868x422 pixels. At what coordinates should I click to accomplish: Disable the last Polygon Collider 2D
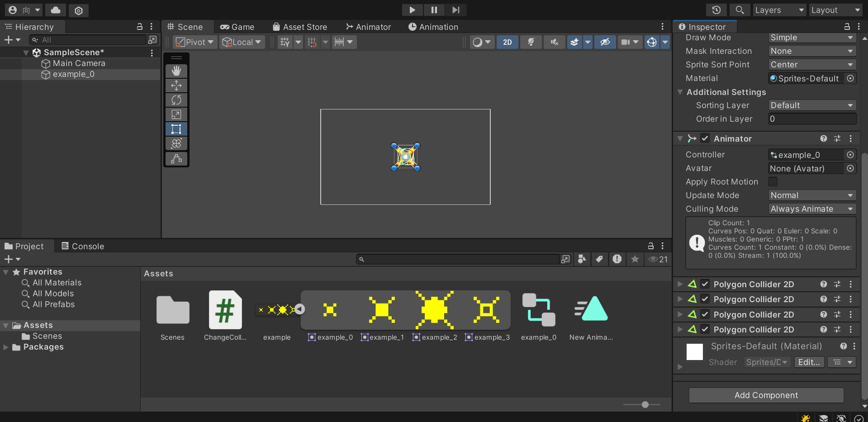pyautogui.click(x=705, y=329)
